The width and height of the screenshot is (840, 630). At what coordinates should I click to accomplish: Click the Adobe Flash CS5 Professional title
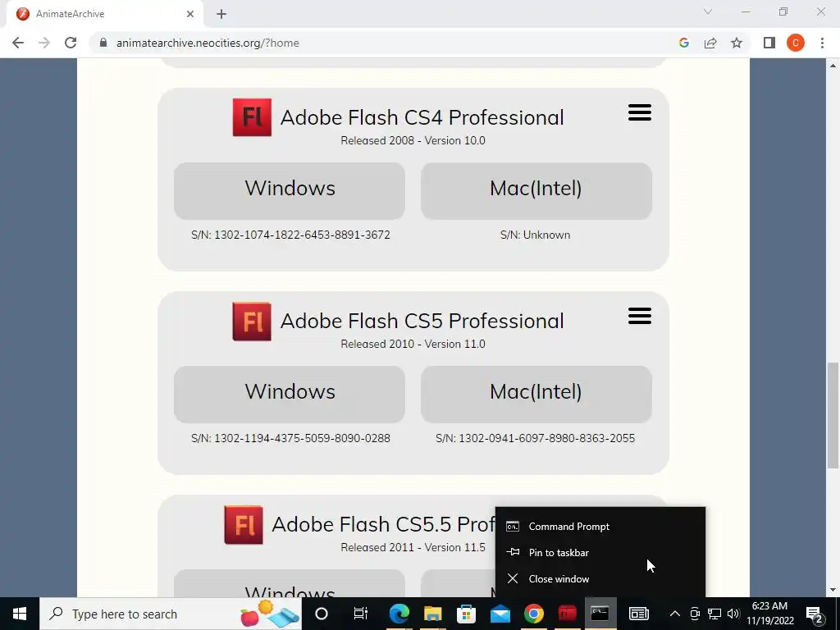[x=422, y=321]
